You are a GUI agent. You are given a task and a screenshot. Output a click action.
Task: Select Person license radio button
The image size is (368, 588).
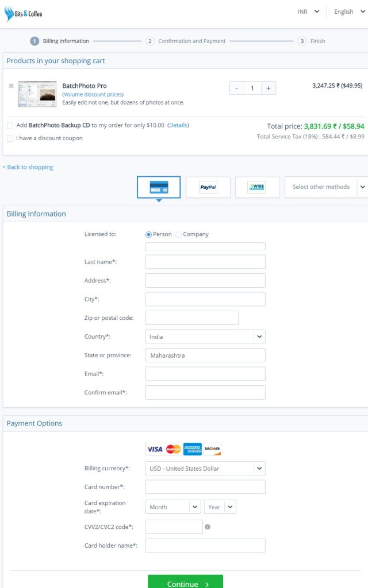click(x=148, y=234)
